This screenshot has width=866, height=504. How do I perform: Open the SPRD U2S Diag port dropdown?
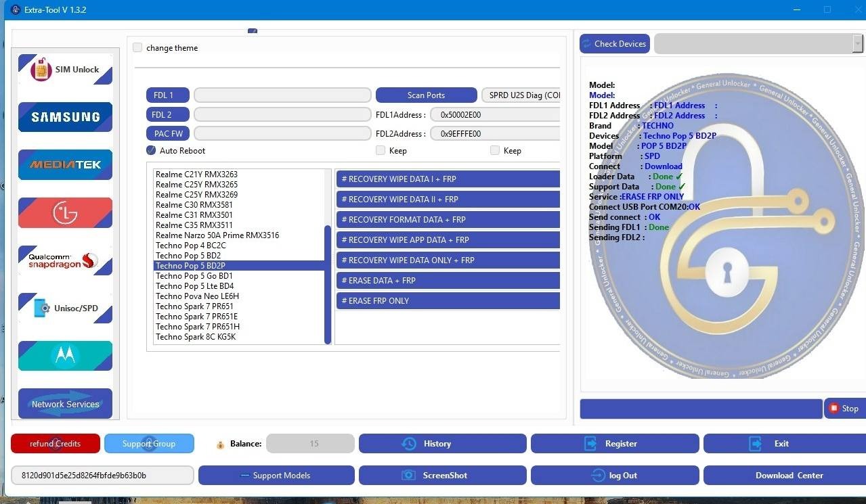click(x=521, y=95)
